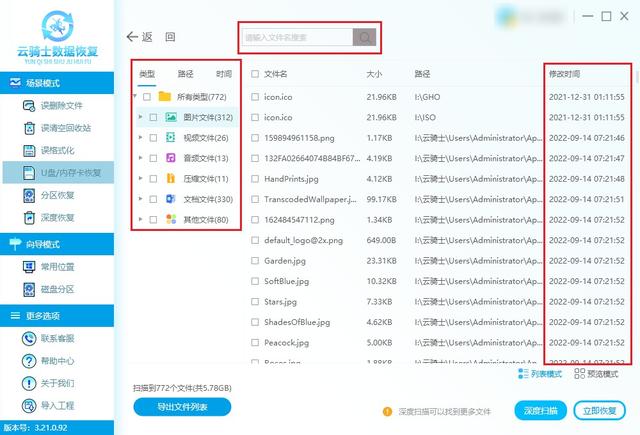Switch to 列表模式 list view
640x435 pixels.
point(540,374)
